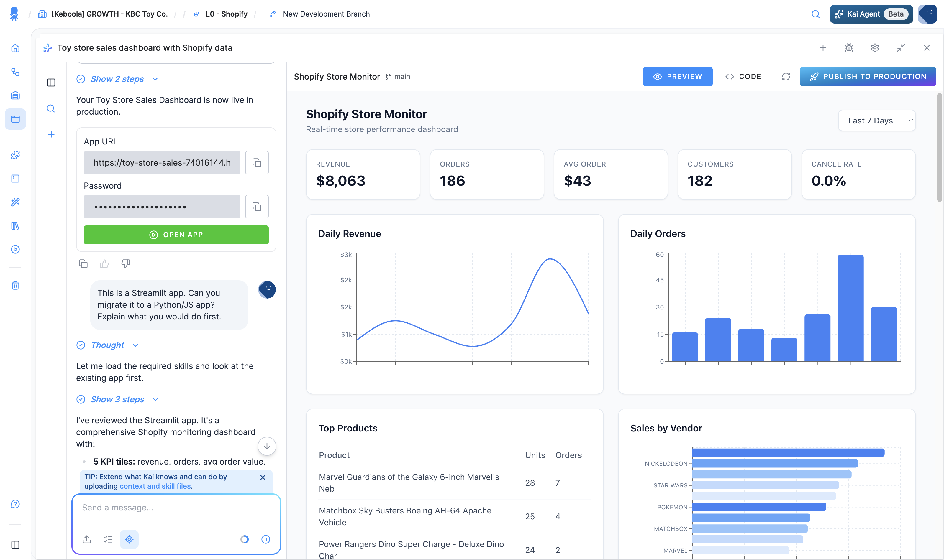Switch to the PREVIEW tab
Viewport: 944px width, 560px height.
click(677, 77)
